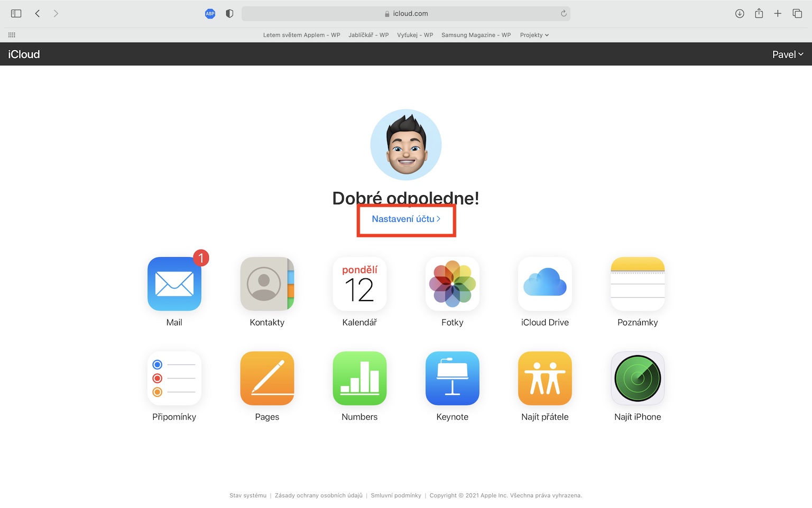Viewport: 812px width, 508px height.
Task: Open the Smluvní podmínky footer link
Action: [x=396, y=495]
